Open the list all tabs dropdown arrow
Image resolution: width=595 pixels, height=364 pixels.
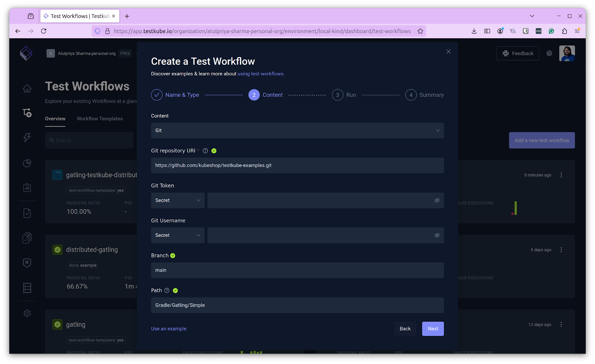click(x=532, y=16)
